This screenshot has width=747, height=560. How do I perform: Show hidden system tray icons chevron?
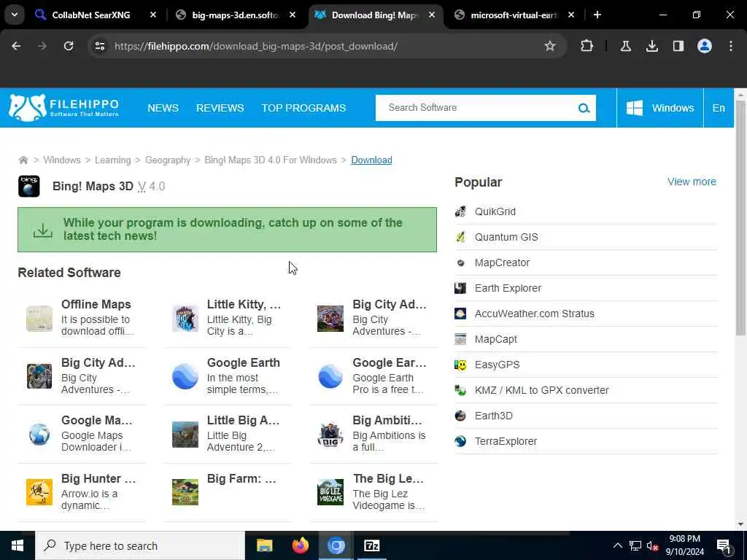[x=617, y=545]
